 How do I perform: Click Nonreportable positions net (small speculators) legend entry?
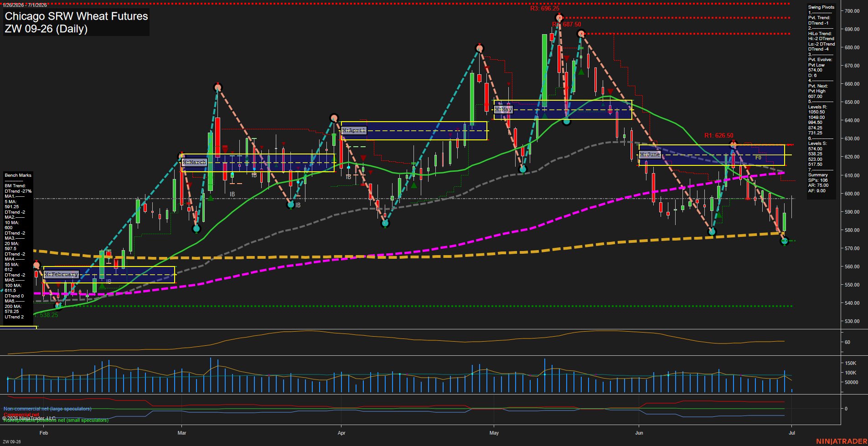56,420
